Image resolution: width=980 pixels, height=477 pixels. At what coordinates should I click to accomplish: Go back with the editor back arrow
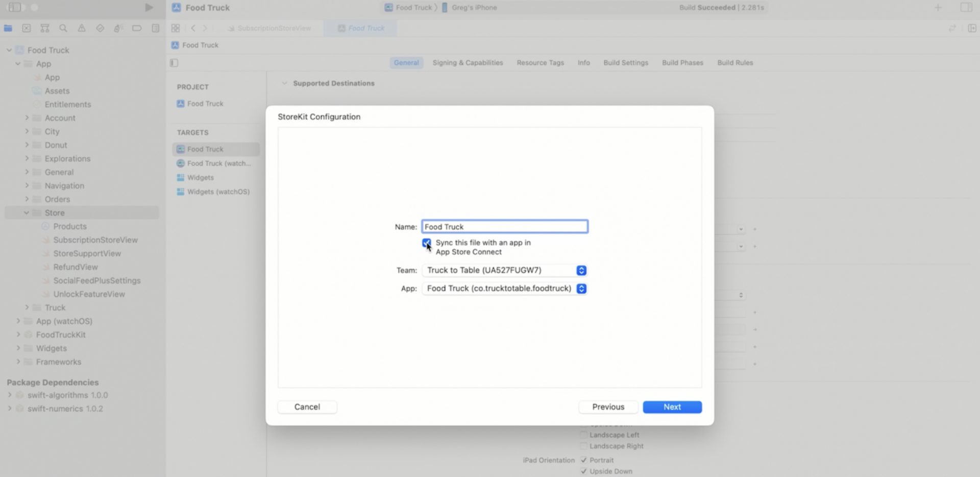click(x=193, y=28)
